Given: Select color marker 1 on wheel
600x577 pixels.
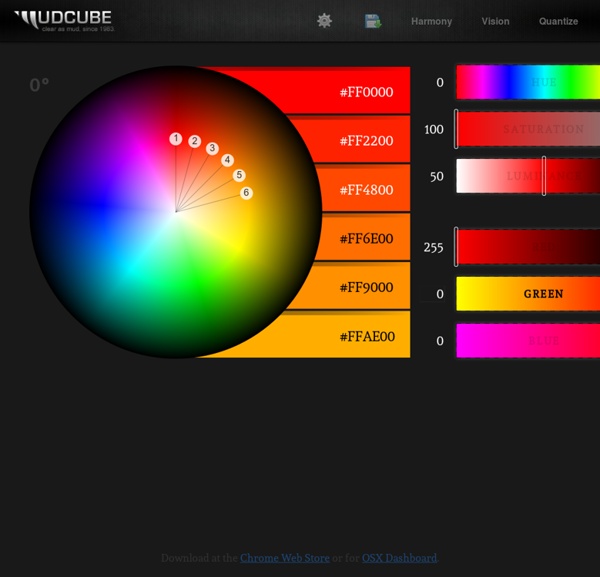Looking at the screenshot, I should tap(176, 139).
